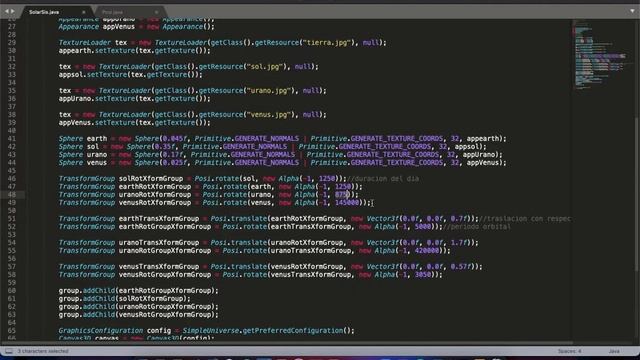This screenshot has height=360, width=640.
Task: Click the 5000 Alpha value
Action: [x=423, y=227]
